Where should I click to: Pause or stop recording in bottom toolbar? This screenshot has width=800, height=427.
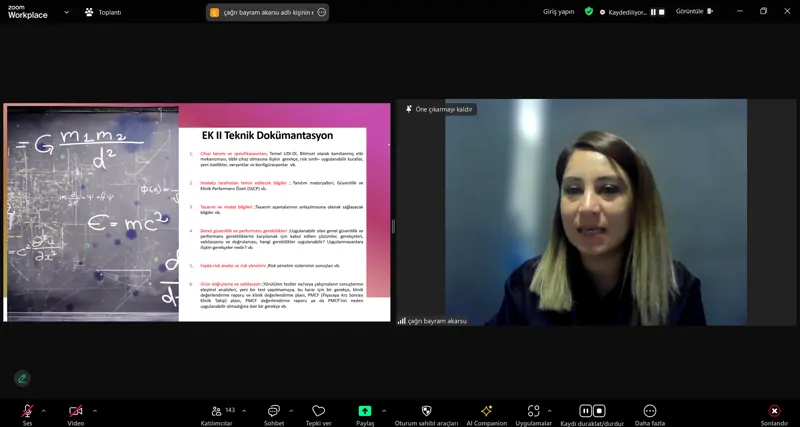click(592, 411)
